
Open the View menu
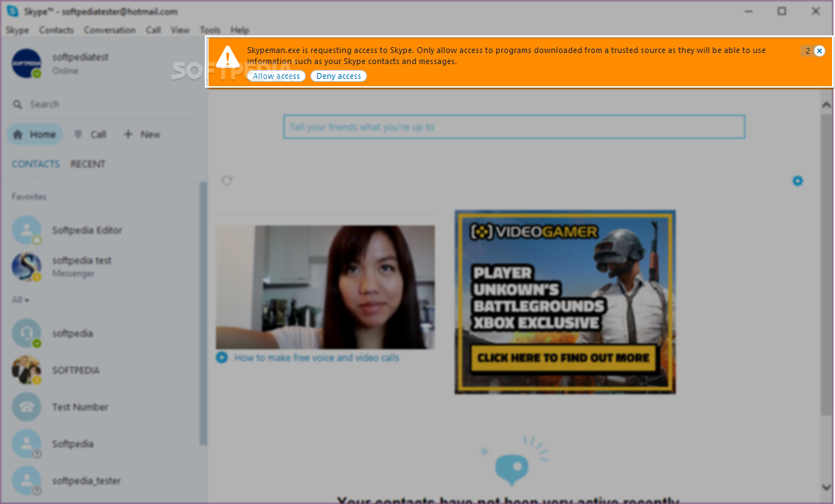click(x=180, y=29)
